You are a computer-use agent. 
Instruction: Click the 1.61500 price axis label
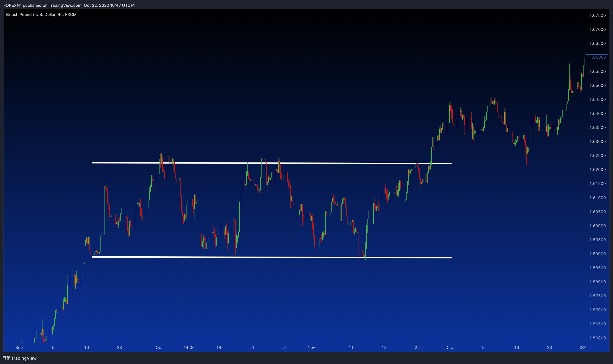pyautogui.click(x=597, y=183)
